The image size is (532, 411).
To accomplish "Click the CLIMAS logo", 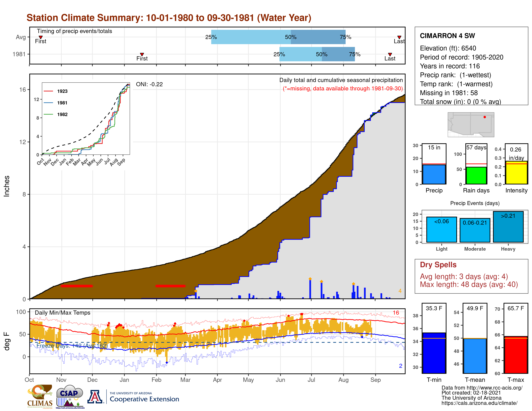I will [40, 396].
